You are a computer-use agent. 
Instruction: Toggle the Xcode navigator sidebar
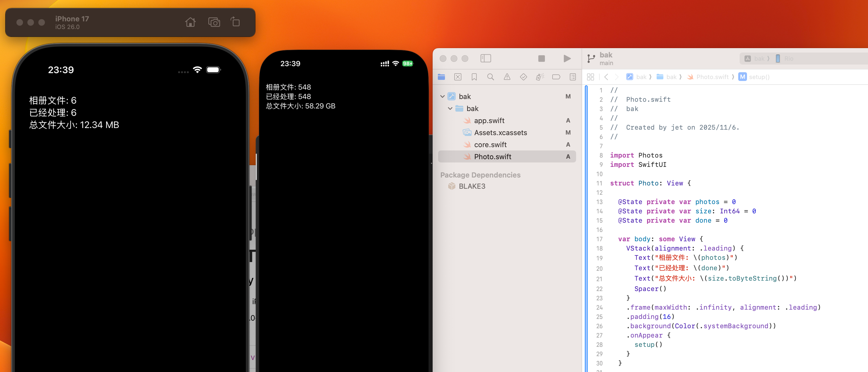point(485,59)
